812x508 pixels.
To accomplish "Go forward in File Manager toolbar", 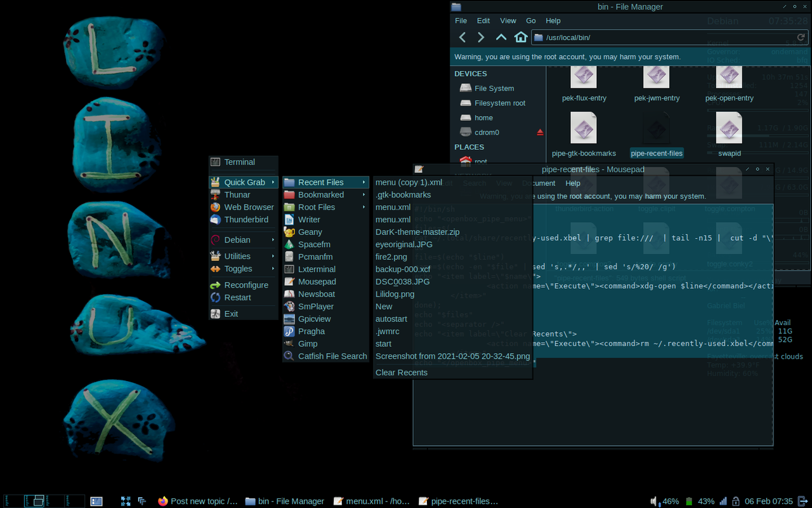I will [481, 37].
